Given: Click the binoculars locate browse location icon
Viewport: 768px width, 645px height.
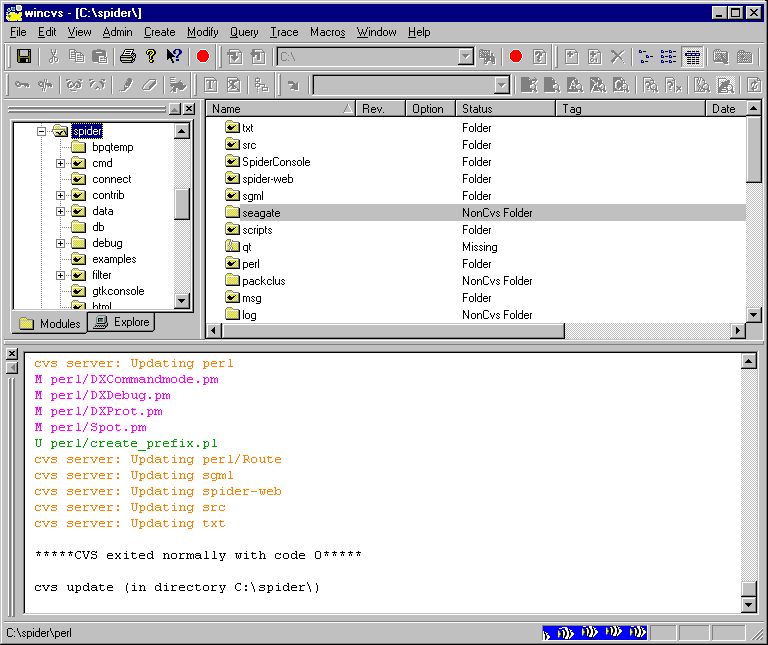Looking at the screenshot, I should pyautogui.click(x=488, y=57).
